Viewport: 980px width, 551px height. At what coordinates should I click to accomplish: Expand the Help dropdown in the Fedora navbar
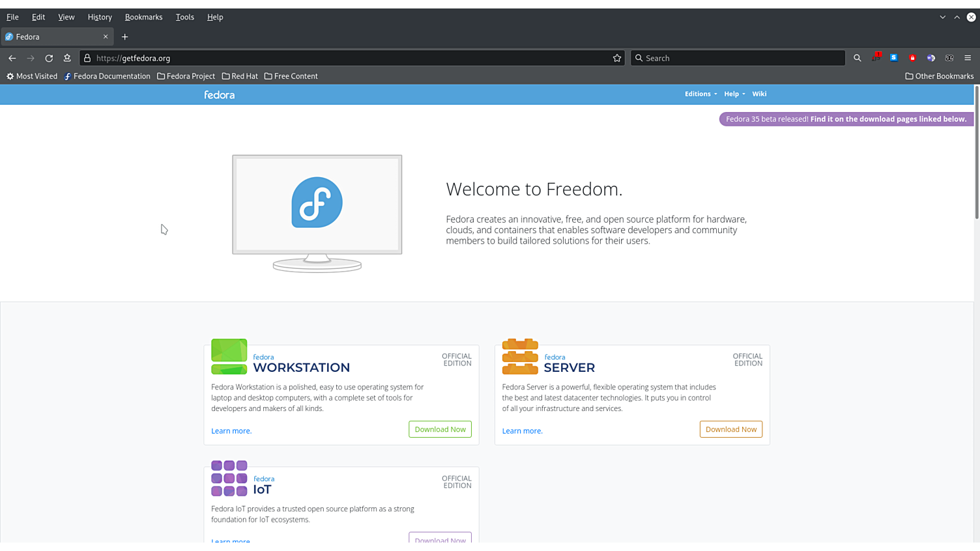click(734, 94)
